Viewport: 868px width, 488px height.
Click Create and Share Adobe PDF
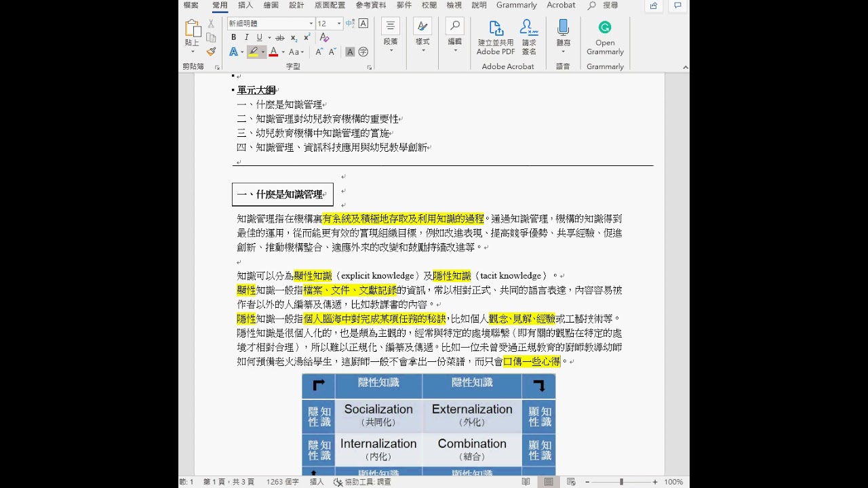pyautogui.click(x=496, y=37)
